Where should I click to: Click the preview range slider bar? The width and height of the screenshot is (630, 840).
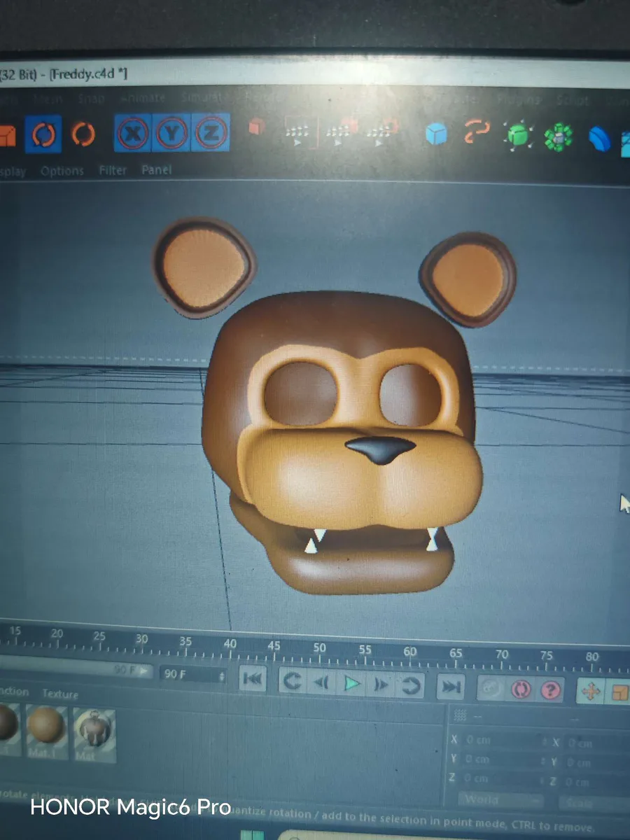(x=76, y=669)
